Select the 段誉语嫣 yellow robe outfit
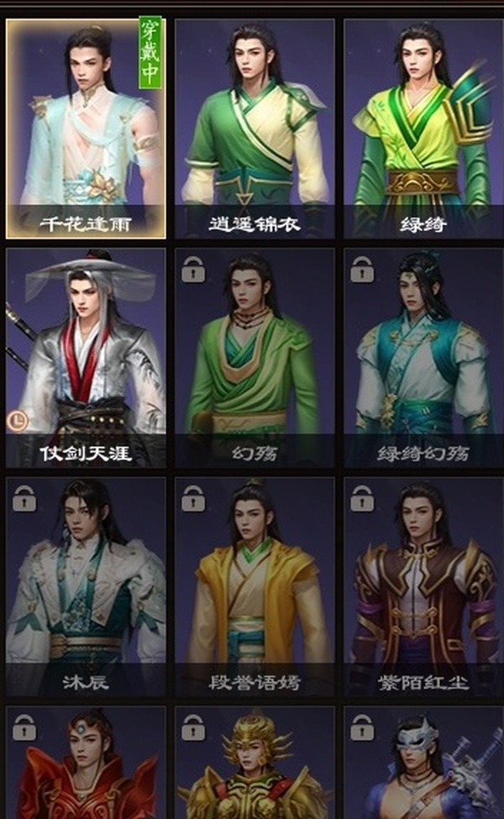 [x=255, y=586]
